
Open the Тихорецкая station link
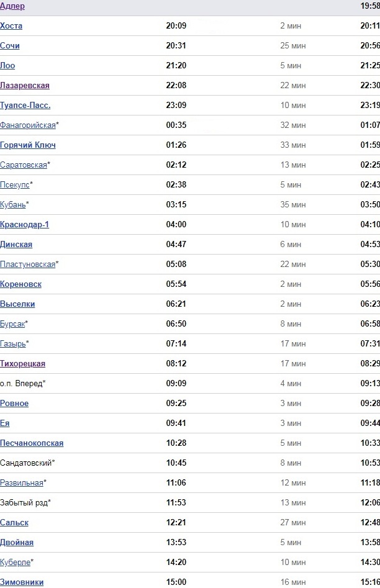tap(23, 364)
